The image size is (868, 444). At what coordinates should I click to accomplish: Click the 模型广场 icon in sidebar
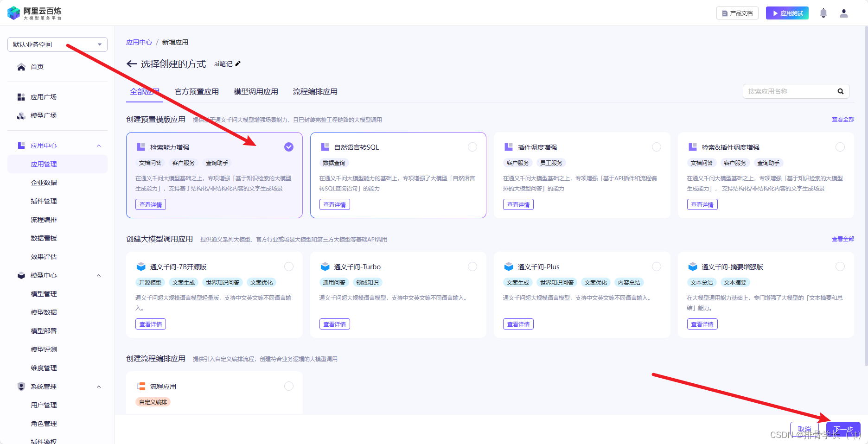coord(21,115)
